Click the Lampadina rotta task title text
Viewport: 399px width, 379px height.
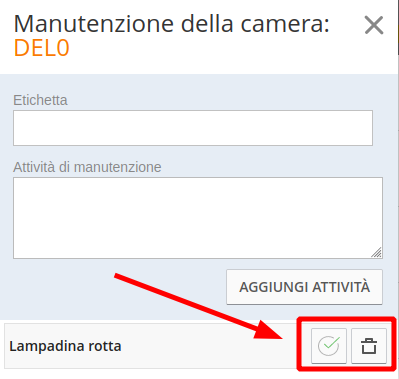(65, 346)
